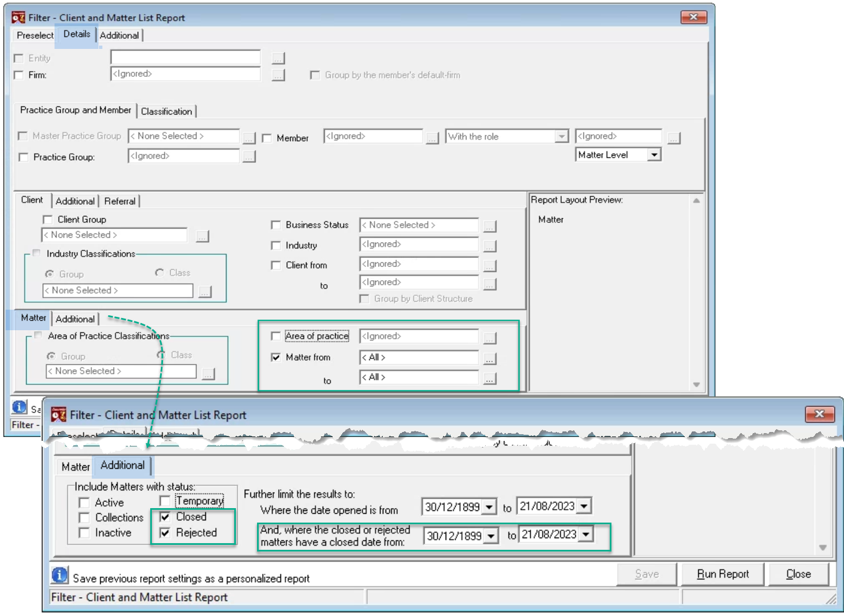Image resolution: width=844 pixels, height=616 pixels.
Task: Open closed date 'from' date picker dropdown
Action: coord(491,536)
